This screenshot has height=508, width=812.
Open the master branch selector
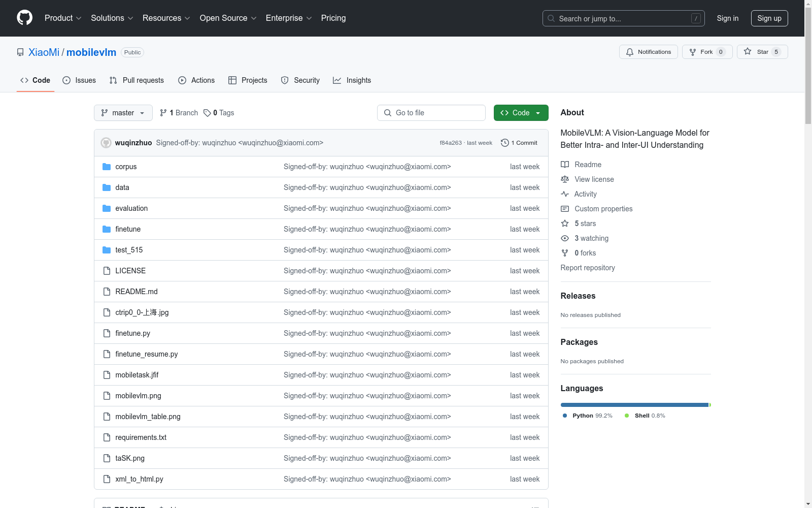pyautogui.click(x=123, y=113)
